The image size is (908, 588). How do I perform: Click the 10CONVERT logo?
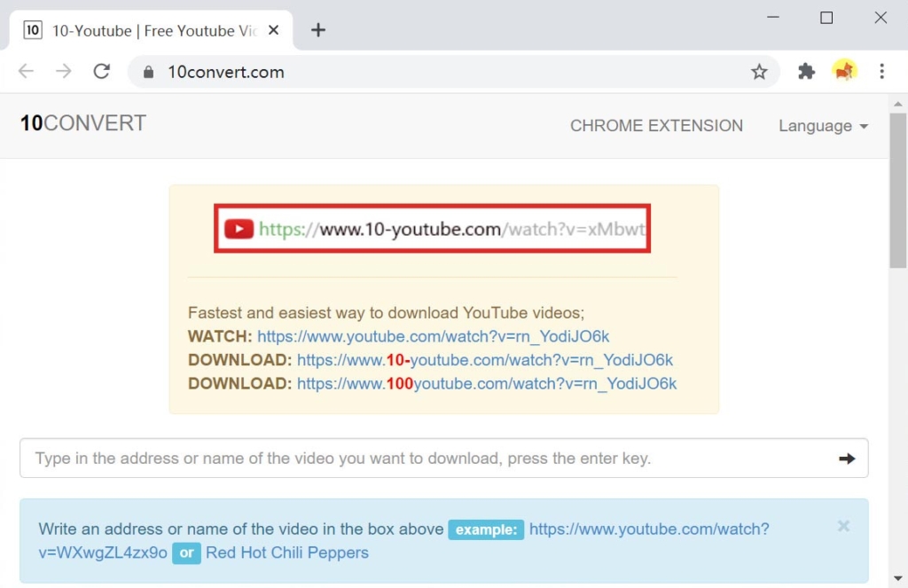(x=83, y=123)
